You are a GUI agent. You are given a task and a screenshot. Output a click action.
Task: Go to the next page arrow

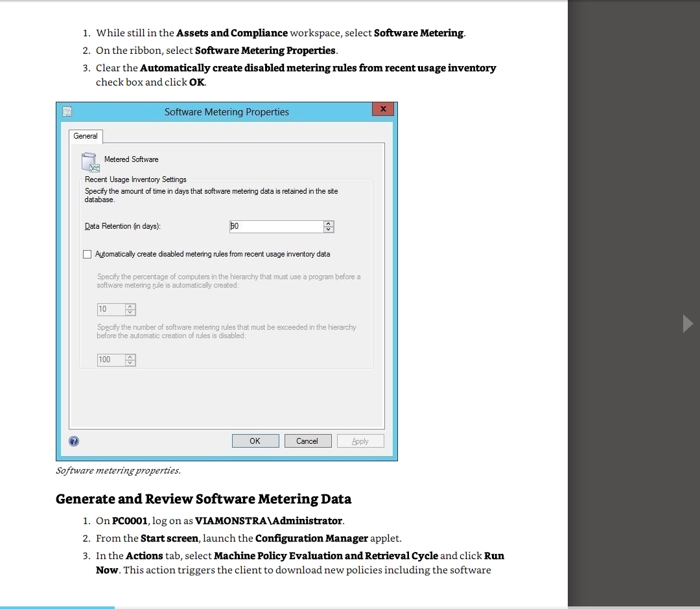pos(688,323)
